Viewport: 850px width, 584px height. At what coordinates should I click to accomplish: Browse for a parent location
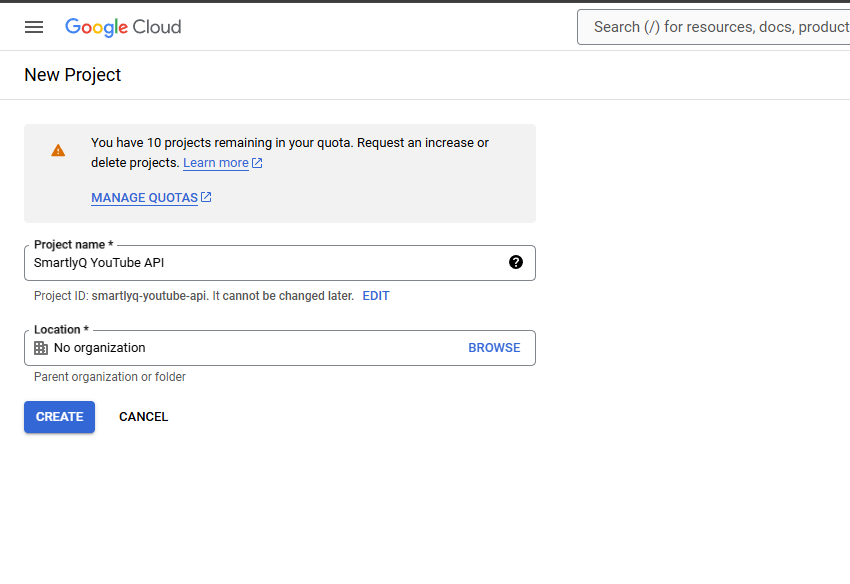coord(494,348)
